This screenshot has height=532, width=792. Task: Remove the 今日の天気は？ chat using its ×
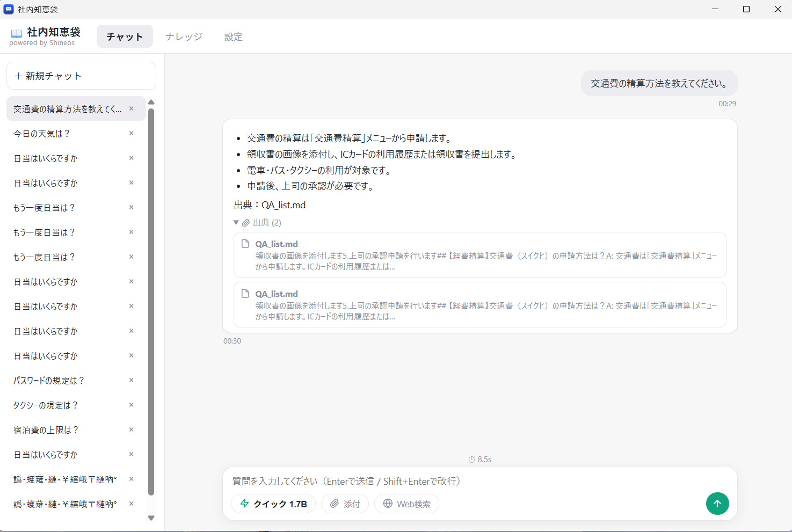point(131,133)
